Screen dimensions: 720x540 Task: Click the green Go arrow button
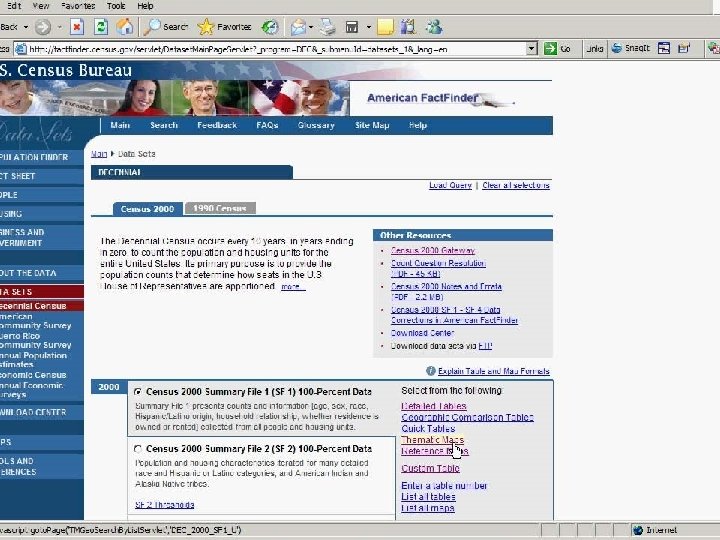click(550, 48)
